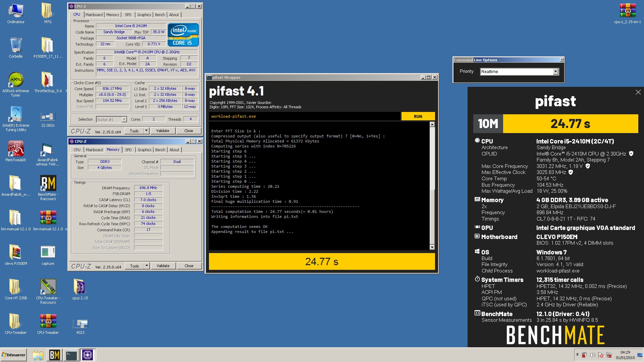Open the About tab in the upper CPU-Z window
The height and width of the screenshot is (362, 644).
click(174, 15)
